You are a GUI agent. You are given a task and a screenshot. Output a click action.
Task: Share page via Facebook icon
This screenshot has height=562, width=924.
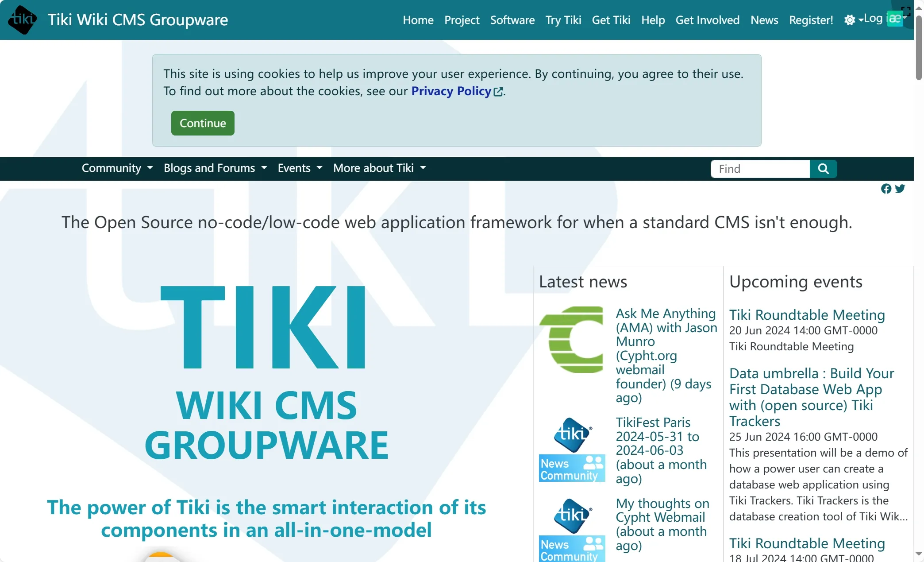tap(886, 189)
